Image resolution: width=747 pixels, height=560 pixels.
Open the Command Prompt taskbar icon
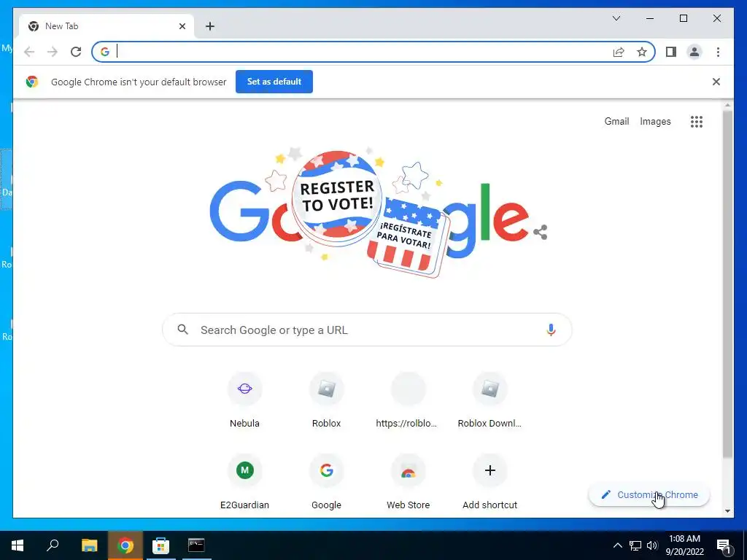pos(196,545)
